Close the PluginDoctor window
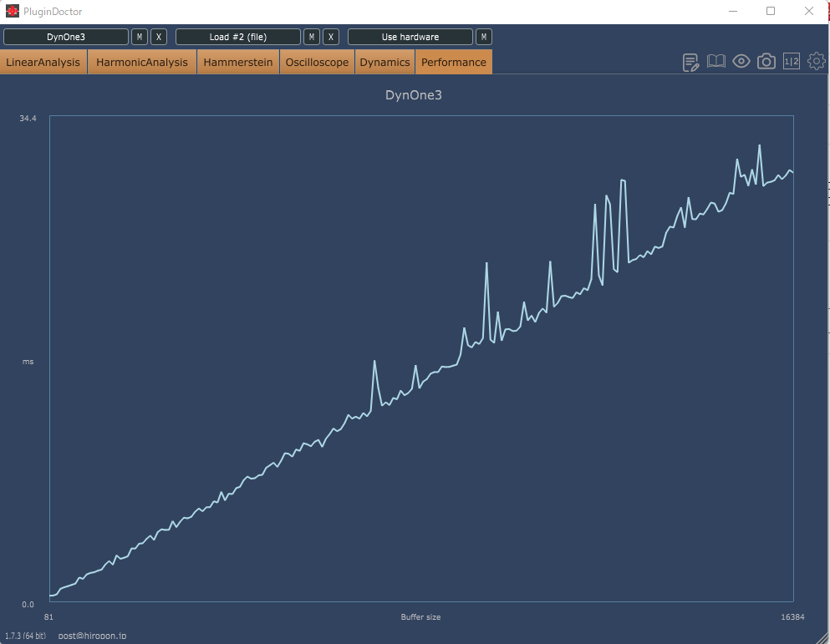Viewport: 830px width, 644px height. pos(809,11)
